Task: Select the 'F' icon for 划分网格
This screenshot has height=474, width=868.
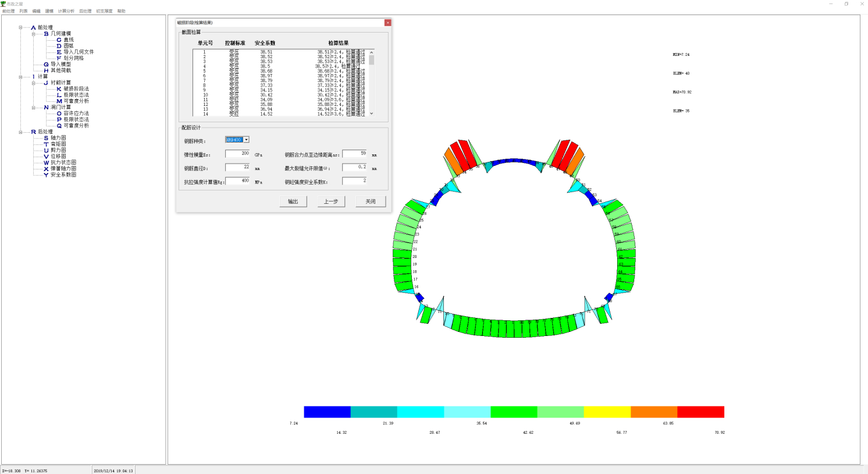Action: click(59, 58)
